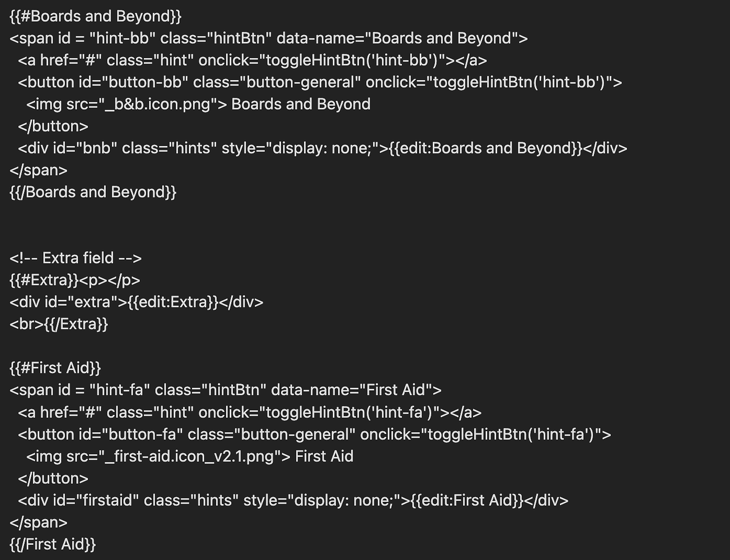
Task: Click the closing {{/Boards and Beyond}} tag
Action: 93,192
